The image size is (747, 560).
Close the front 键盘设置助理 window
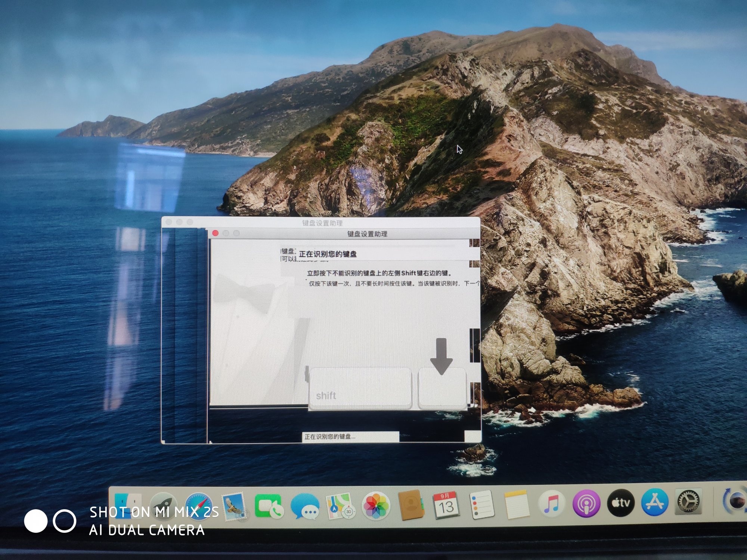click(216, 233)
